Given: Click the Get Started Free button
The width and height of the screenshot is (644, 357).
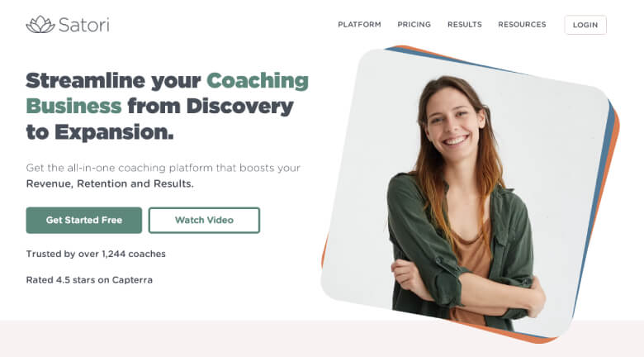Looking at the screenshot, I should pos(83,220).
